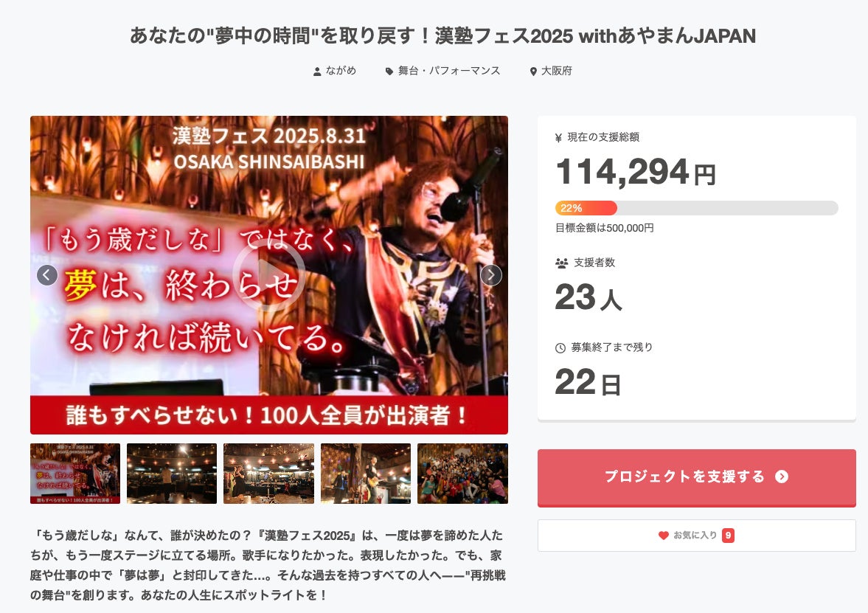The height and width of the screenshot is (613, 868).
Task: Open project owner ながめ profile
Action: click(x=341, y=71)
